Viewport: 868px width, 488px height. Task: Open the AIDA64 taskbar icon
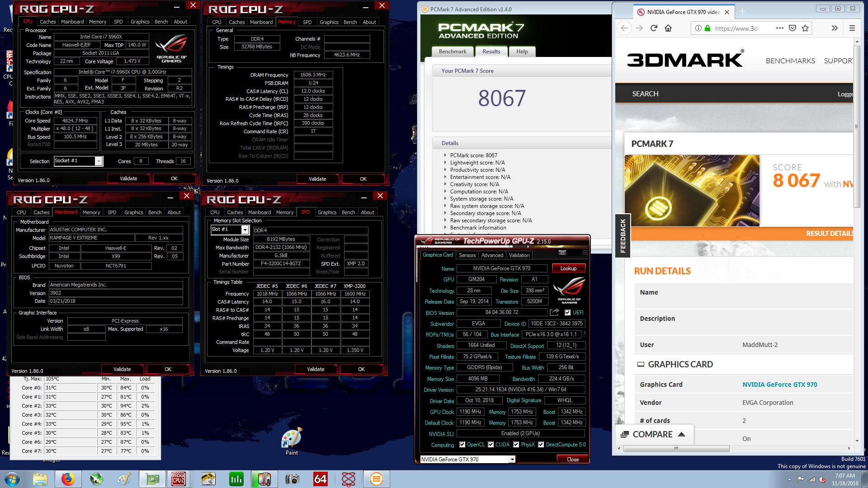click(x=320, y=479)
